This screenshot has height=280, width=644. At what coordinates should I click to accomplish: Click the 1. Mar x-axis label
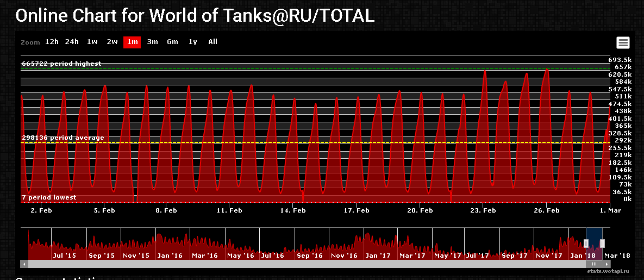pos(610,210)
